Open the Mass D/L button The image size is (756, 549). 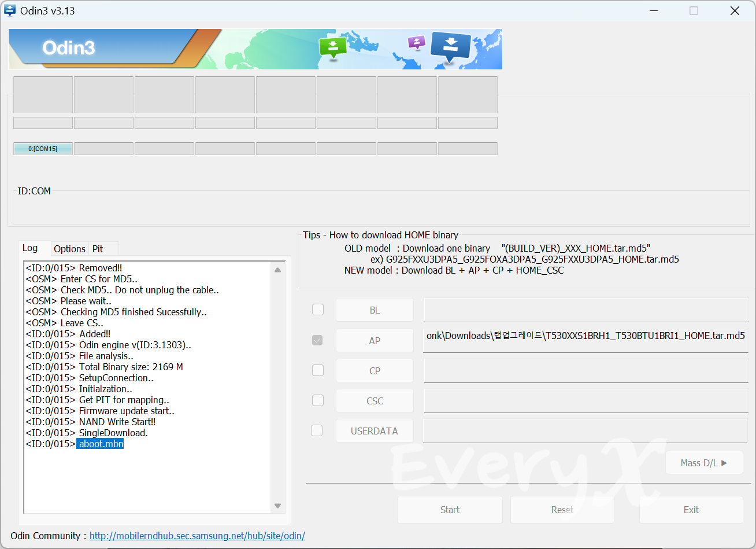point(704,463)
